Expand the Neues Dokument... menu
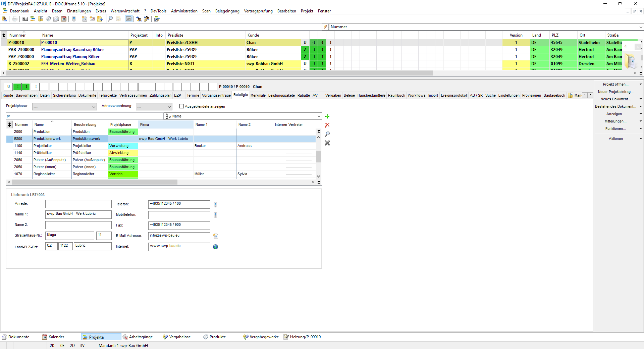This screenshot has width=644, height=349. point(641,99)
